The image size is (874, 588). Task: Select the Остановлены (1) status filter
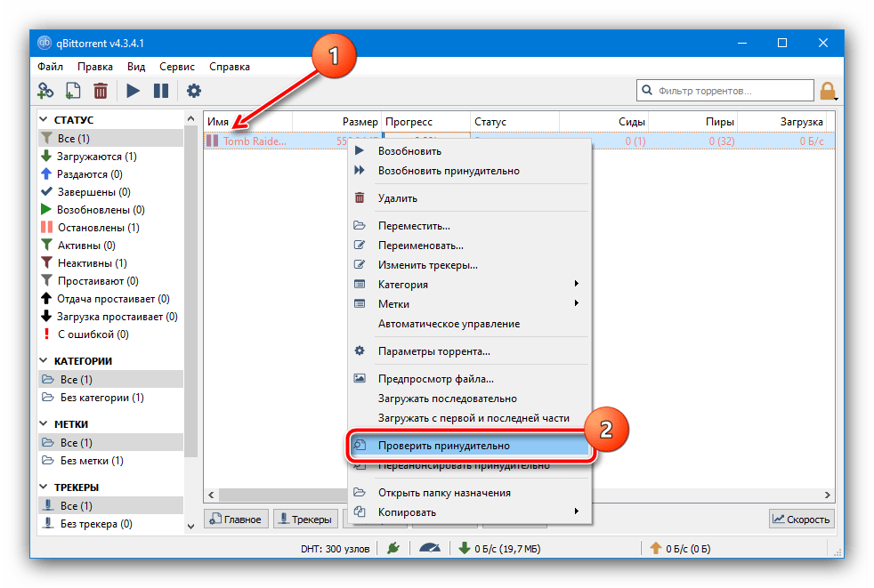coord(110,228)
